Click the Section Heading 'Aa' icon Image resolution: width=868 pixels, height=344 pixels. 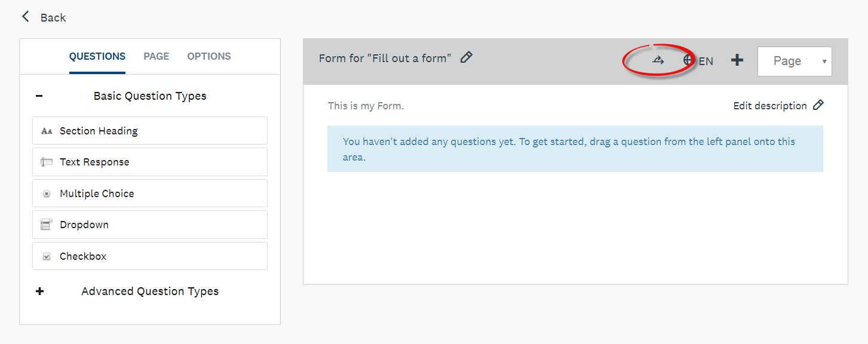47,130
